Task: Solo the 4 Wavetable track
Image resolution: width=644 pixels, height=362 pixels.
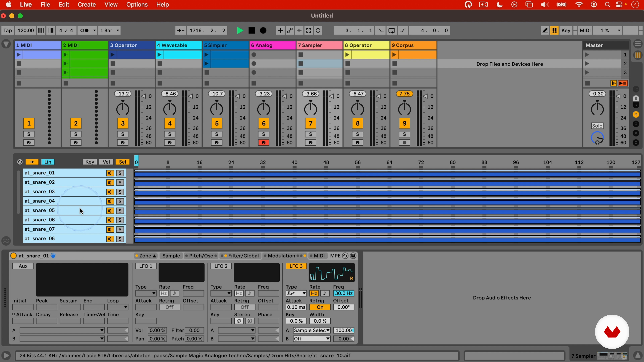Action: click(x=170, y=134)
